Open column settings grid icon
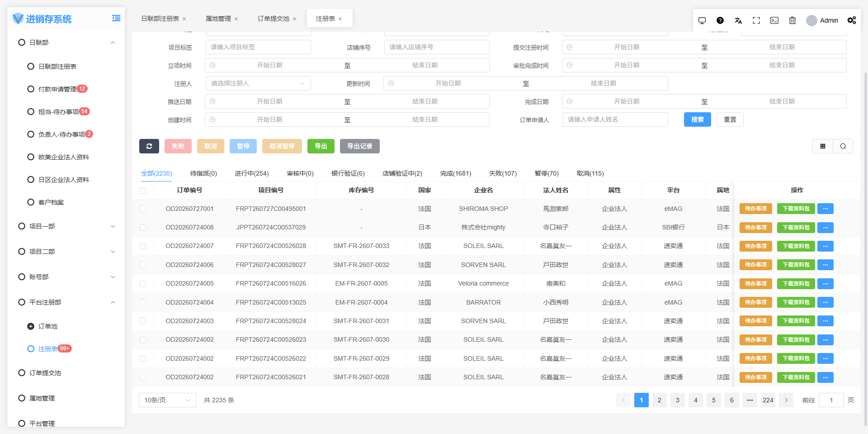Image resolution: width=868 pixels, height=434 pixels. point(823,146)
